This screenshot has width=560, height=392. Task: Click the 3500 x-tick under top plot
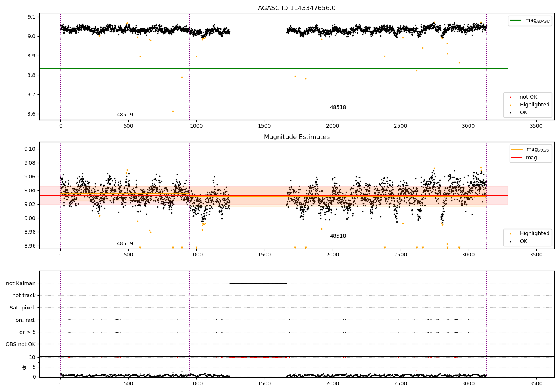click(x=536, y=126)
